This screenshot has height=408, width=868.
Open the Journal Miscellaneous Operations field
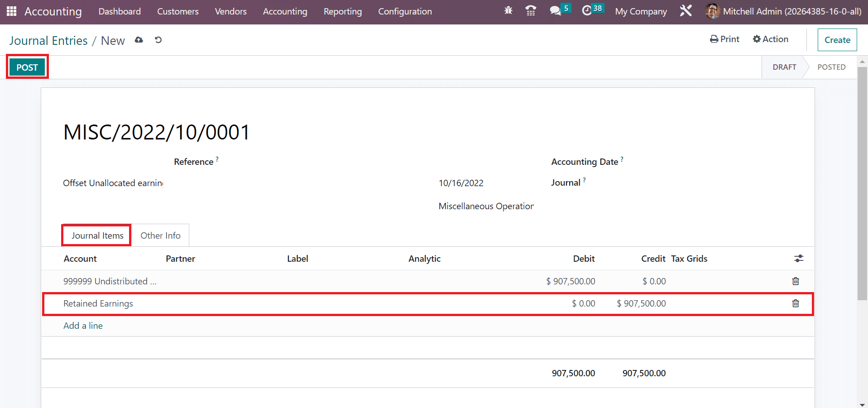point(486,206)
